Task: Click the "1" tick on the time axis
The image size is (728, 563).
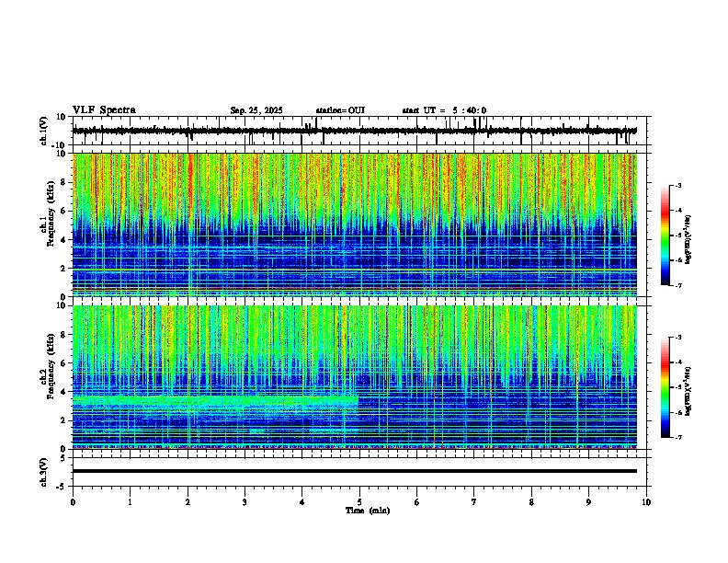Action: [130, 502]
